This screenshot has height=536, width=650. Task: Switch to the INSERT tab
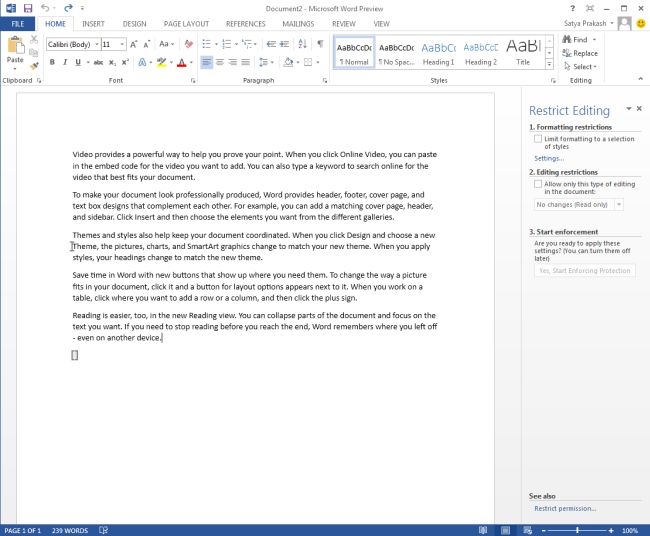pyautogui.click(x=93, y=24)
